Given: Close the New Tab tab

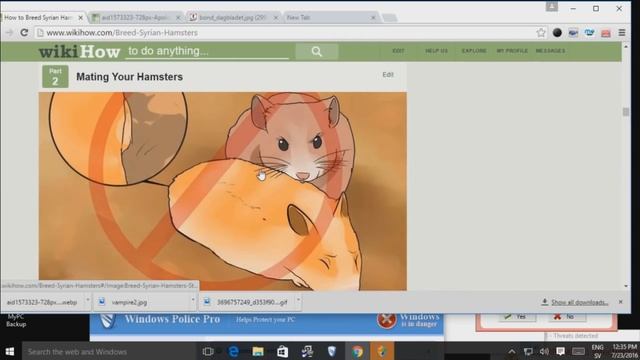Looking at the screenshot, I should (x=373, y=18).
